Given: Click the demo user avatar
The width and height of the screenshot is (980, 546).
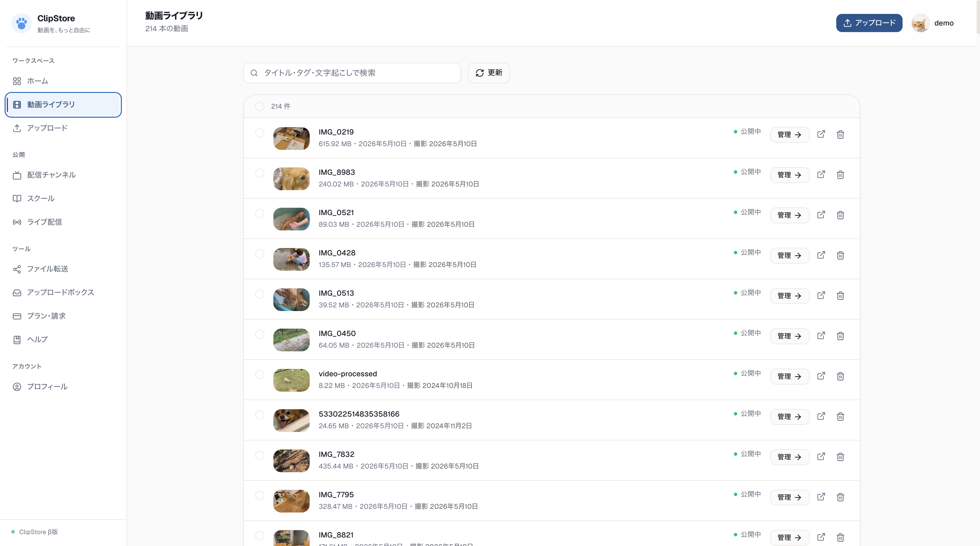Looking at the screenshot, I should [x=920, y=23].
